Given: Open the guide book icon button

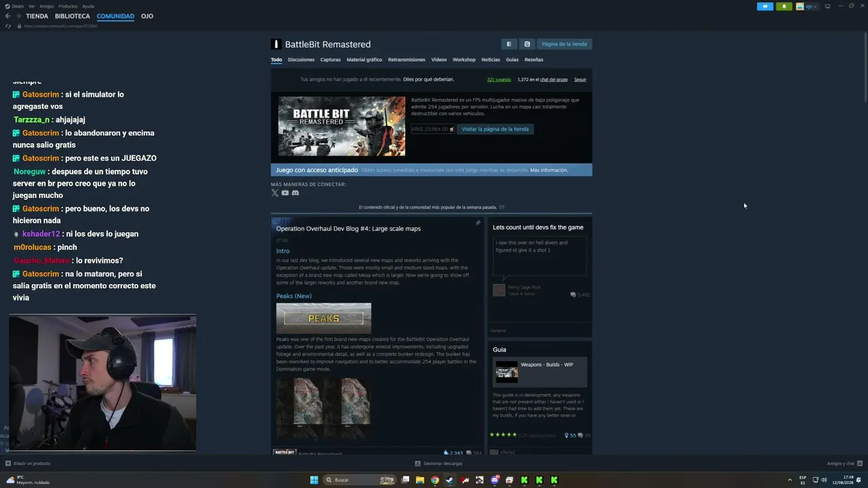Looking at the screenshot, I should [x=509, y=44].
